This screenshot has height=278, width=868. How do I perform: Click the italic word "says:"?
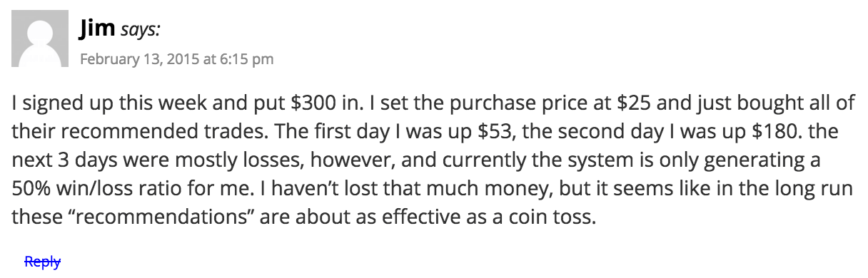coord(141,30)
